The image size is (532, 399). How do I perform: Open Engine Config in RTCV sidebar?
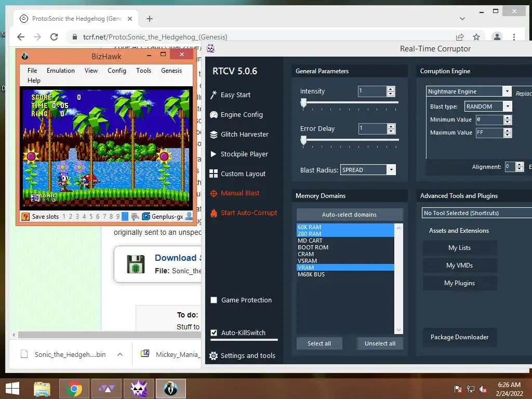(236, 115)
